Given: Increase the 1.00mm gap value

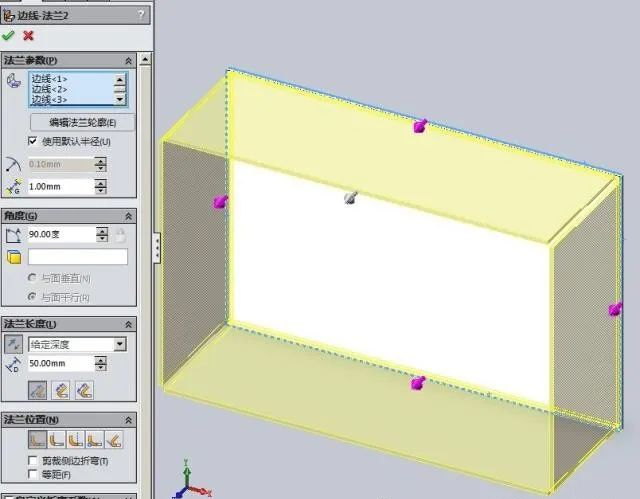Looking at the screenshot, I should [x=100, y=183].
